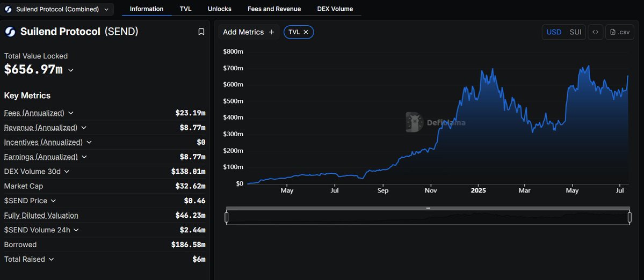Expand Incentives (Annualized) details
Viewport: 644px width, 280px height.
89,142
